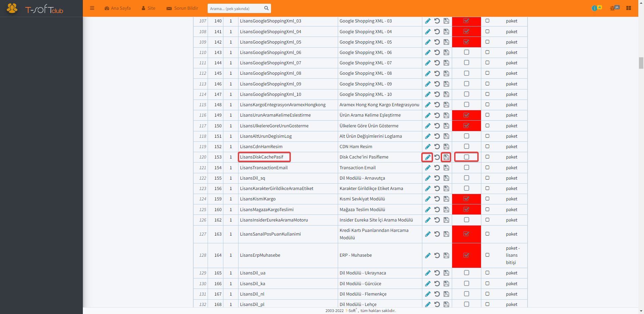
Task: Edit LisansGoogleShoppingXml_03 with pencil icon
Action: (428, 21)
